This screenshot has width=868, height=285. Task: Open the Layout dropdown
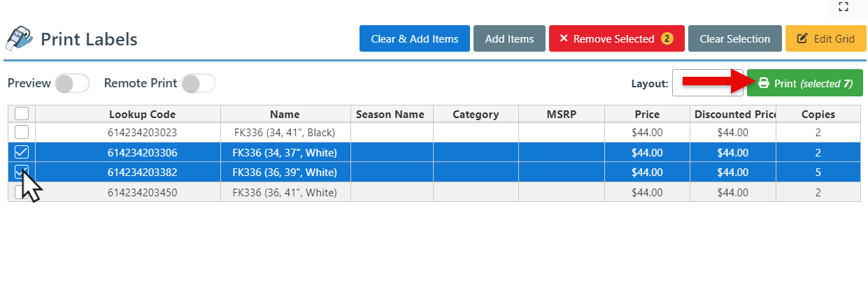(706, 83)
